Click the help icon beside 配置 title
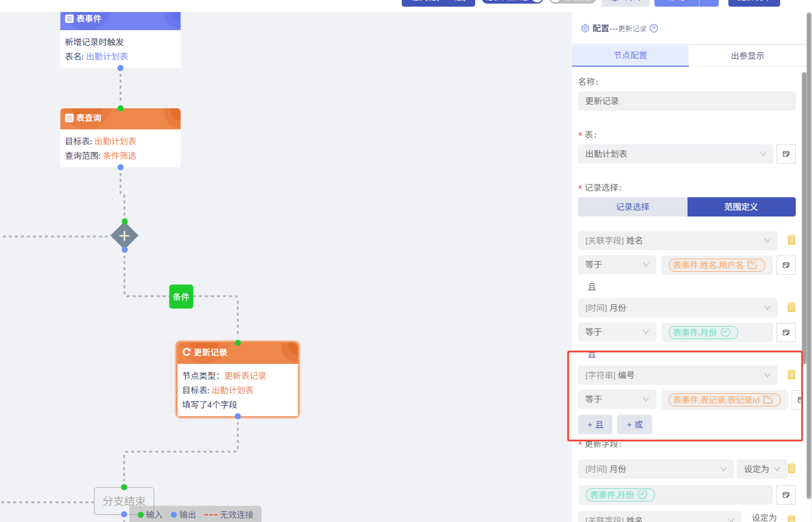Image resolution: width=812 pixels, height=522 pixels. pyautogui.click(x=654, y=28)
